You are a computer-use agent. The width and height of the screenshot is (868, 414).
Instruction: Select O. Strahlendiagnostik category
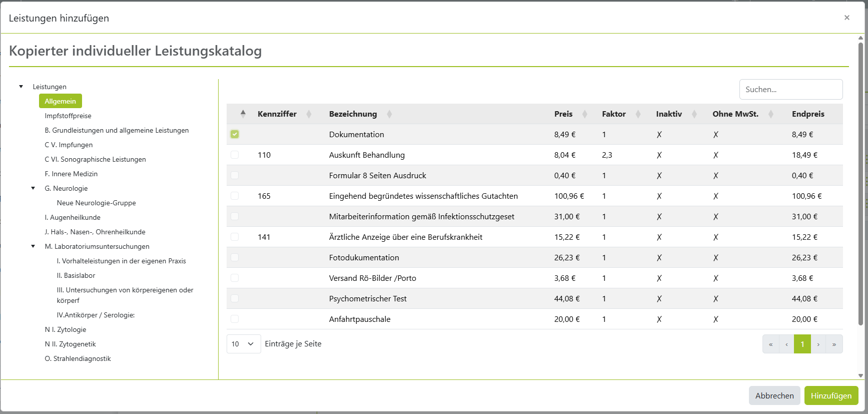pos(78,358)
